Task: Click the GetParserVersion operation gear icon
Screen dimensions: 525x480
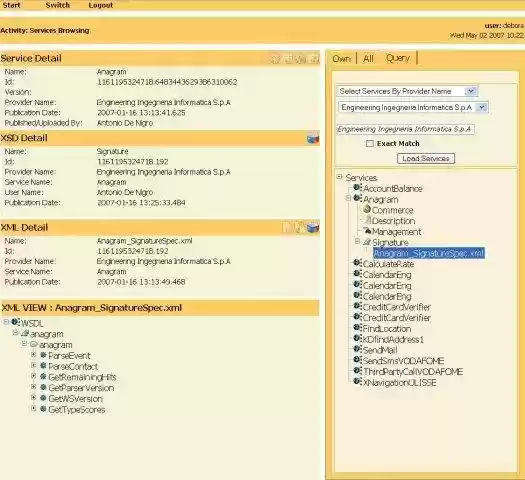Action: [x=43, y=387]
